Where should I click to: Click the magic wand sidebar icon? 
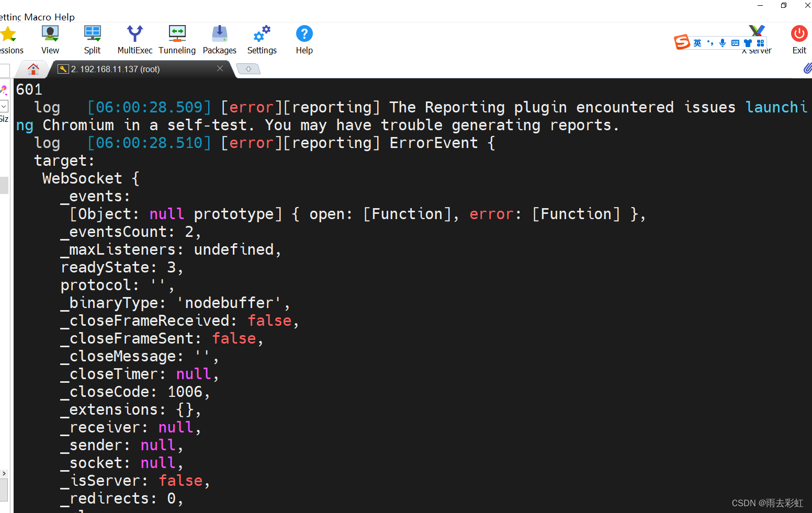click(x=4, y=89)
